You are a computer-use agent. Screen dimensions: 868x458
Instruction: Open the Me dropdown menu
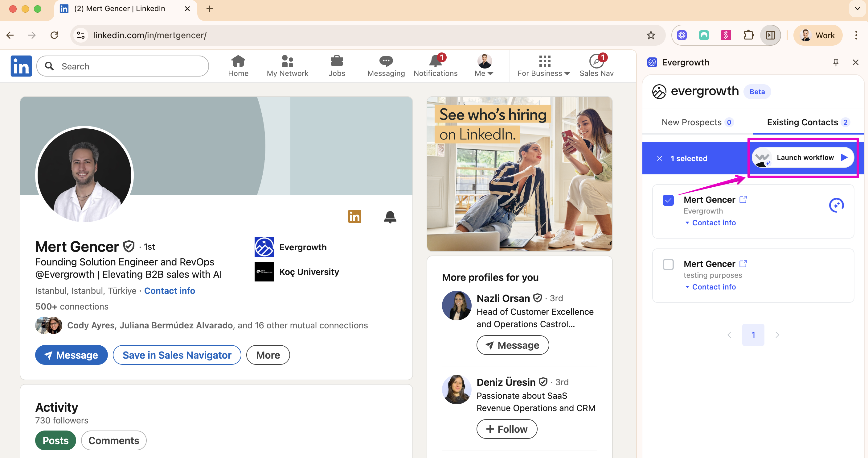pos(483,66)
